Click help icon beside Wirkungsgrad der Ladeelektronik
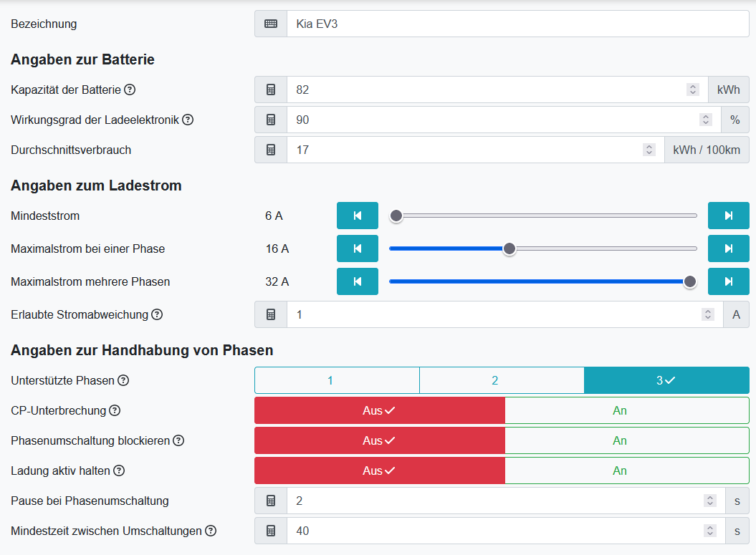Screen dimensions: 756x555 pyautogui.click(x=188, y=120)
